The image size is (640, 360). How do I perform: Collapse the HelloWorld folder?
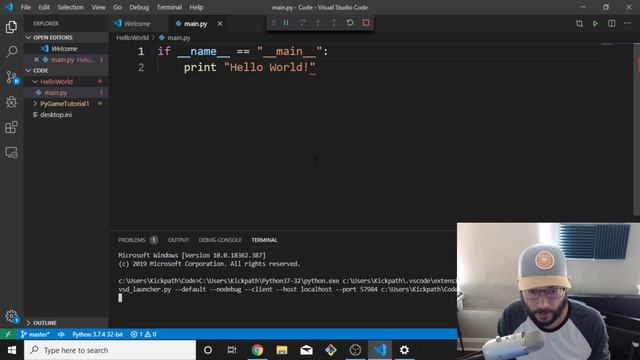tap(56, 82)
